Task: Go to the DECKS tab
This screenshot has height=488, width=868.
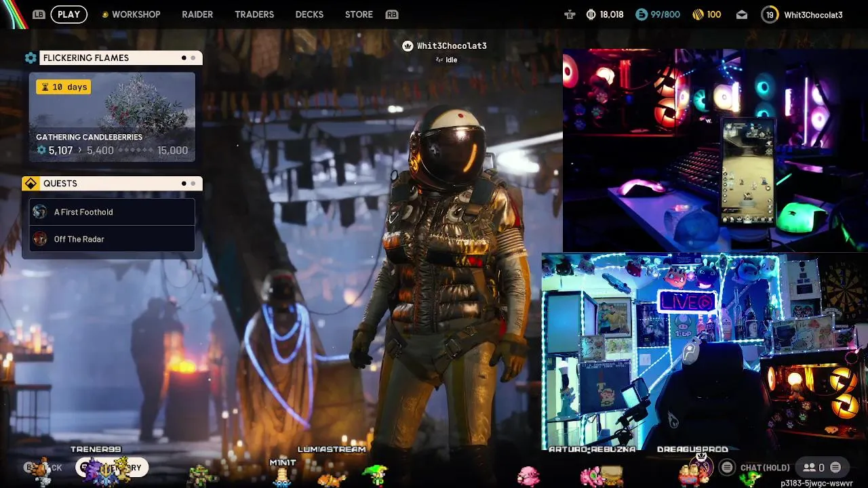Action: pos(309,14)
